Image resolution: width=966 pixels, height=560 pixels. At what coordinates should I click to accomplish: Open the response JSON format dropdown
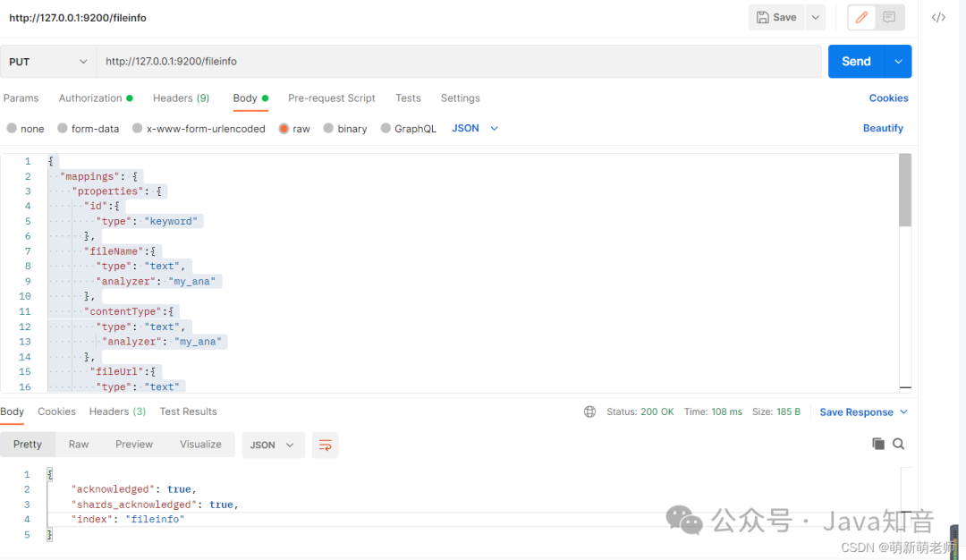pyautogui.click(x=273, y=445)
